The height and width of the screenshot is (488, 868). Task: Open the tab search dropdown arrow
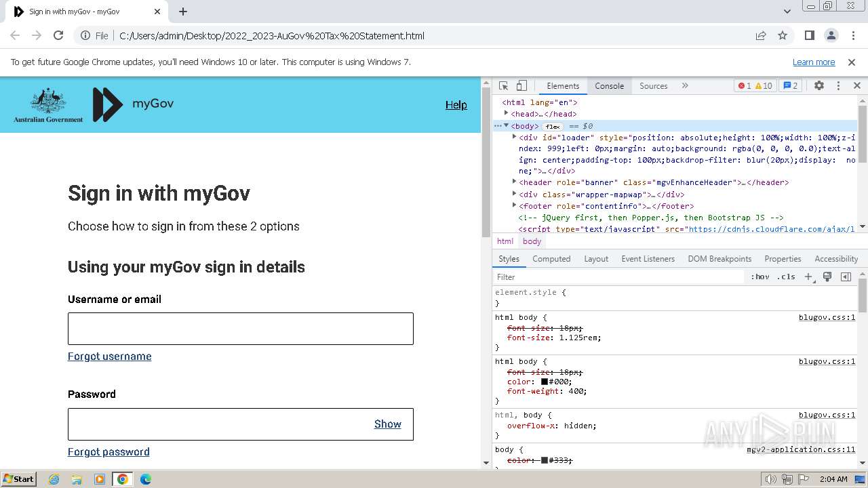[787, 12]
